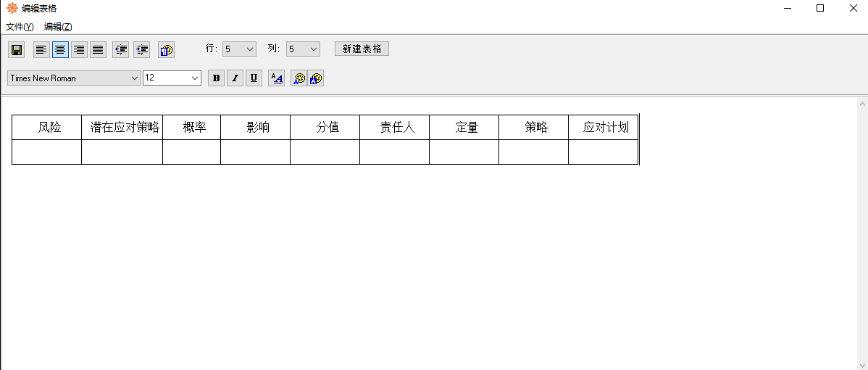Viewport: 868px width, 370px height.
Task: Click the decrease indent icon
Action: 121,50
